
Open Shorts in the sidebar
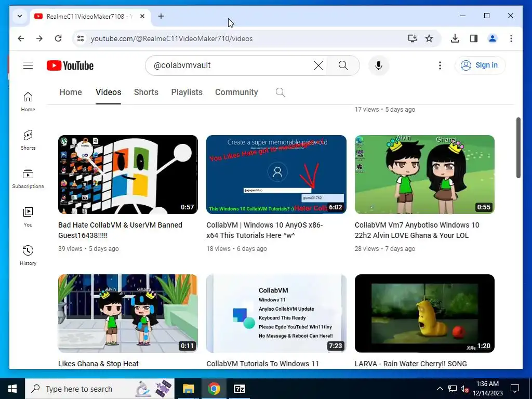(x=28, y=140)
